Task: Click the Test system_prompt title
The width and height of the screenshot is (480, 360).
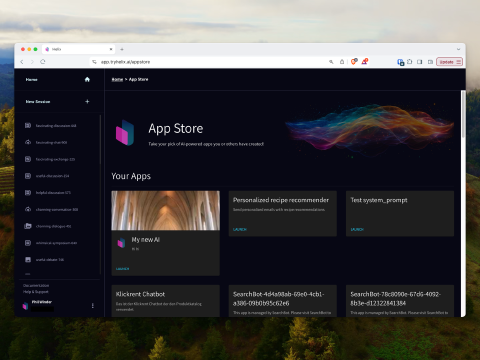Action: pyautogui.click(x=379, y=200)
